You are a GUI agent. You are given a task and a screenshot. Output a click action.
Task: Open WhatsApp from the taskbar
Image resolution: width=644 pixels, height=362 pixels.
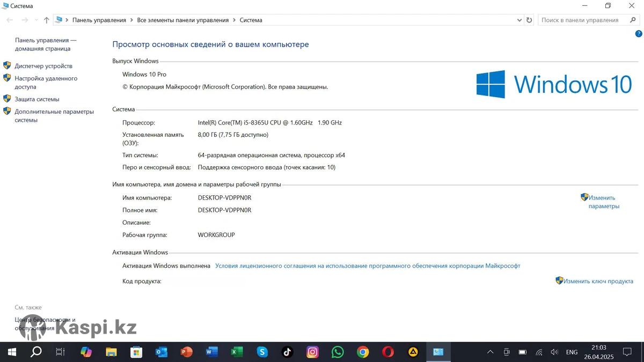338,352
